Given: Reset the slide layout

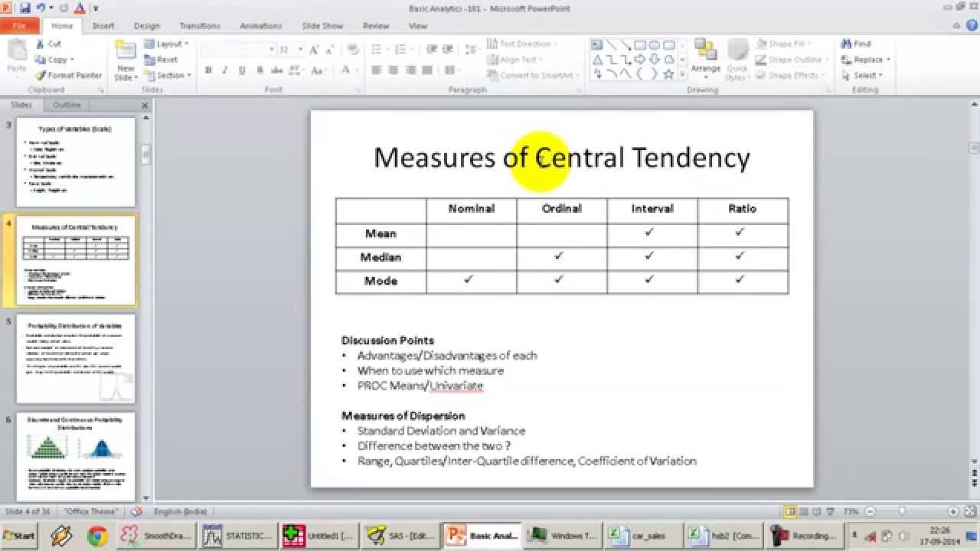Looking at the screenshot, I should point(161,60).
